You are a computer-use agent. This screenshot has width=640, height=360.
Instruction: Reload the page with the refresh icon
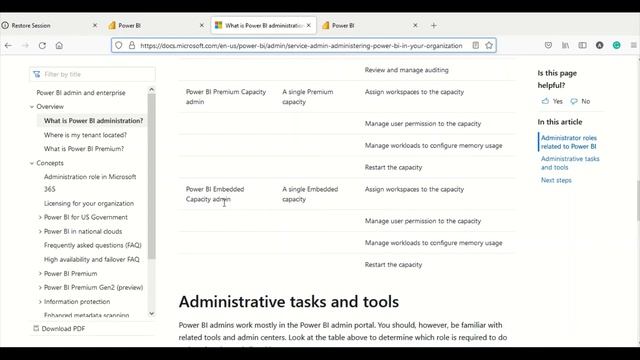pyautogui.click(x=42, y=46)
